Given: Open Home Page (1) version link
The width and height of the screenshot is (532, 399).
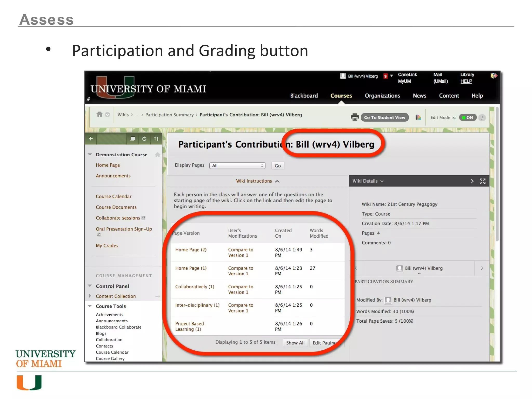Looking at the screenshot, I should coord(191,268).
